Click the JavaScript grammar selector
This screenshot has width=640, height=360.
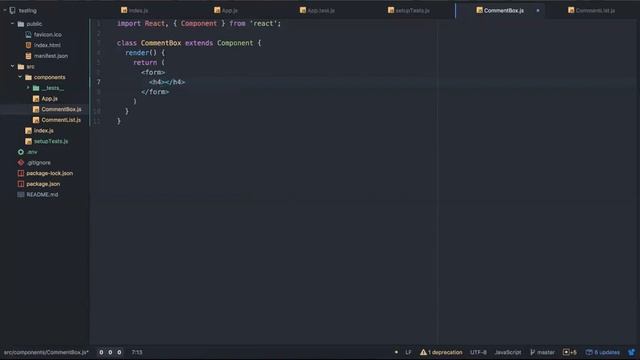click(x=508, y=352)
